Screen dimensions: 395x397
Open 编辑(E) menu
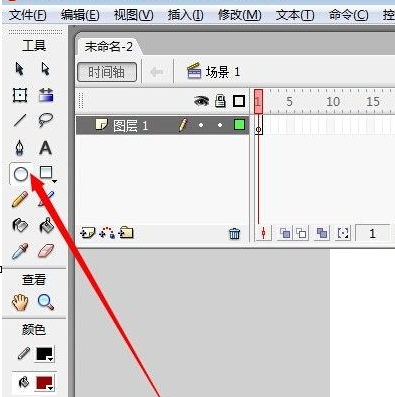[80, 15]
